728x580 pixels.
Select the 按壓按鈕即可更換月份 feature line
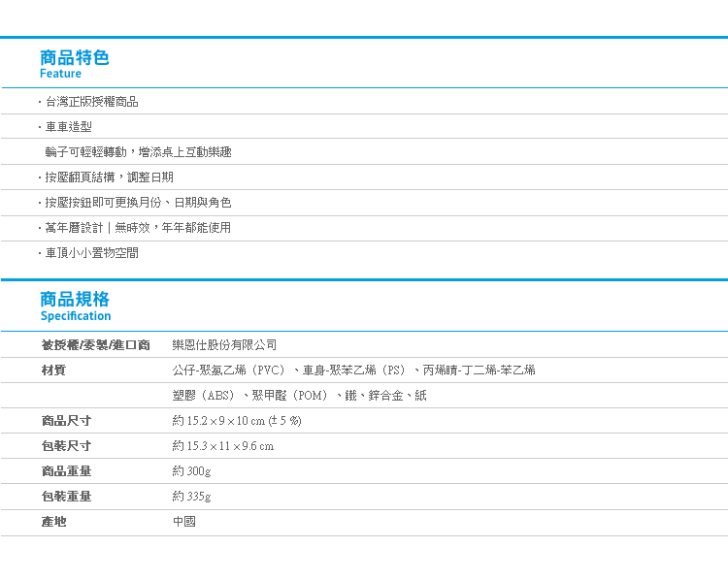138,203
